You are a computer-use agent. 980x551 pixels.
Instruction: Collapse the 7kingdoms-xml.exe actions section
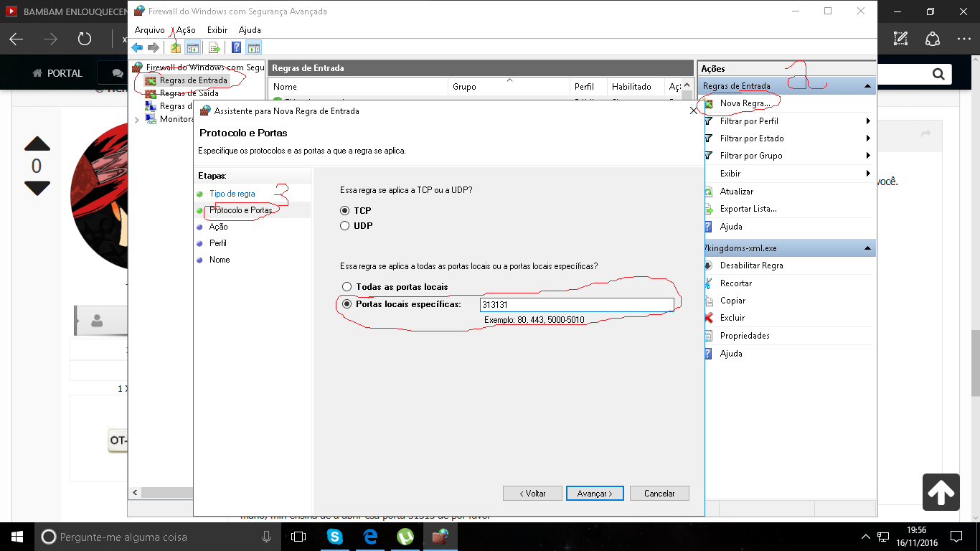(868, 248)
